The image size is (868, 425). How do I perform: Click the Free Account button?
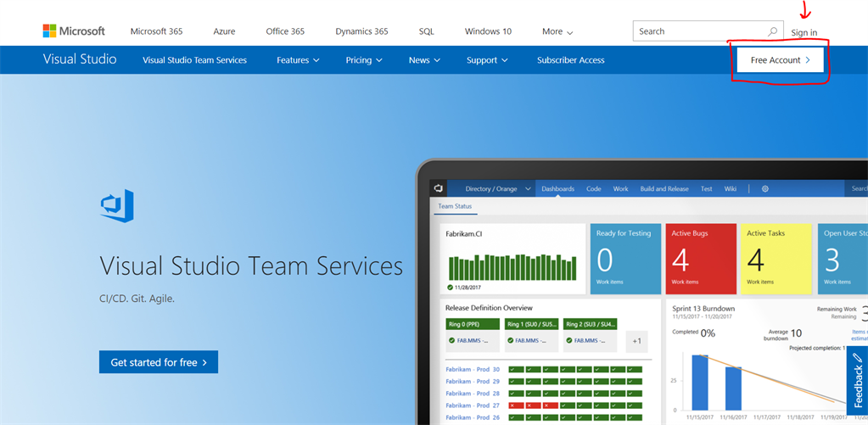pyautogui.click(x=780, y=59)
